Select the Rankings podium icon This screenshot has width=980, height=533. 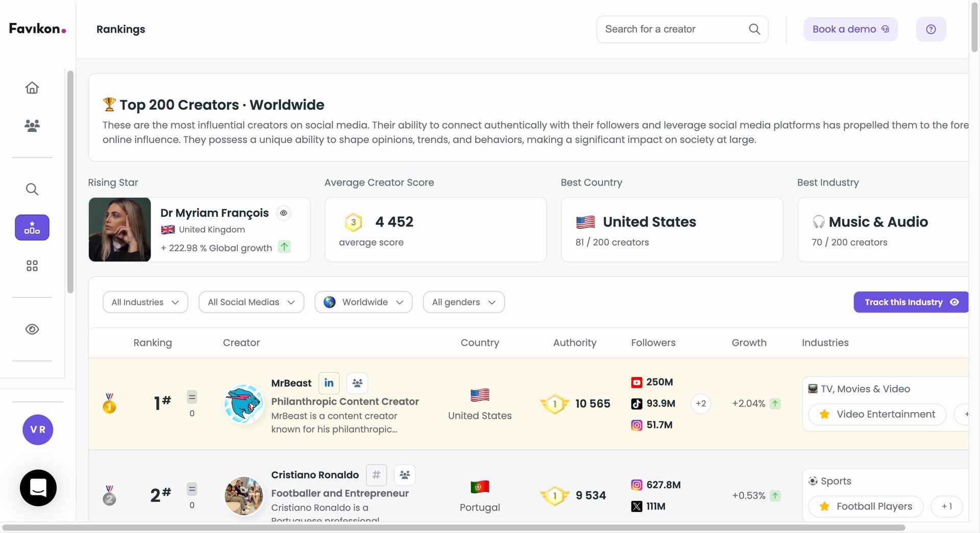pyautogui.click(x=32, y=227)
